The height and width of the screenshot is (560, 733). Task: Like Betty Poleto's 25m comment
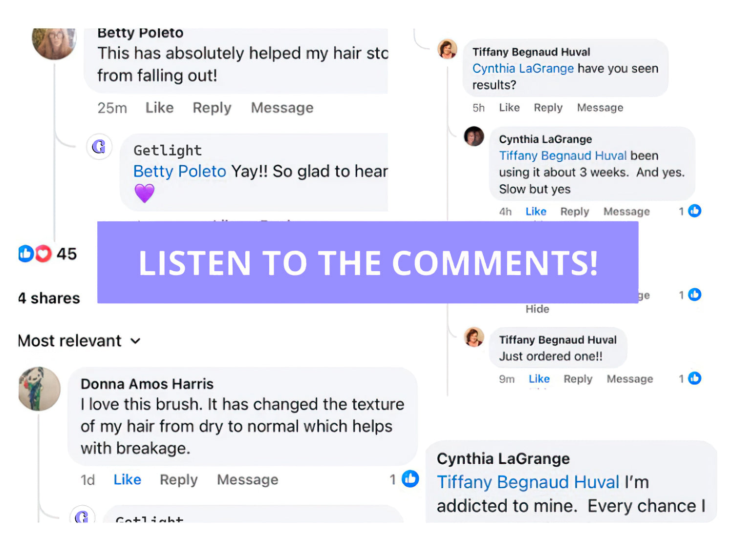coord(159,108)
